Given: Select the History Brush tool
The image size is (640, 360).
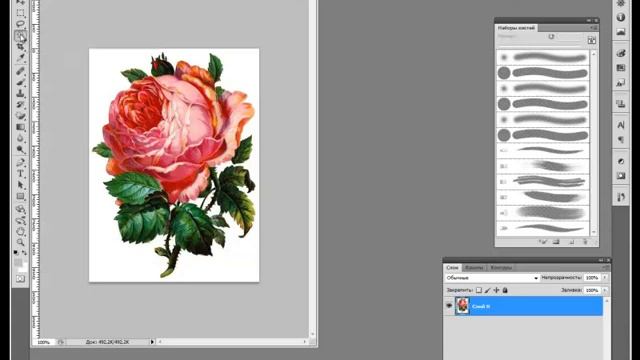Looking at the screenshot, I should pos(20,105).
